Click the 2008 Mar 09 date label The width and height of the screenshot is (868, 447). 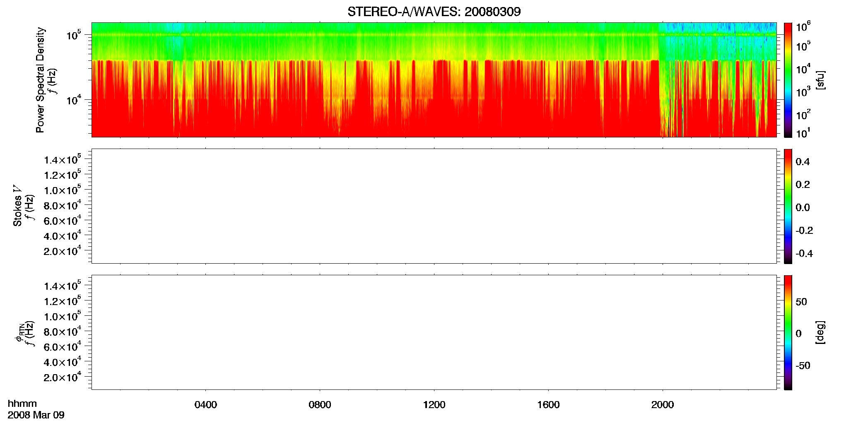[x=36, y=415]
